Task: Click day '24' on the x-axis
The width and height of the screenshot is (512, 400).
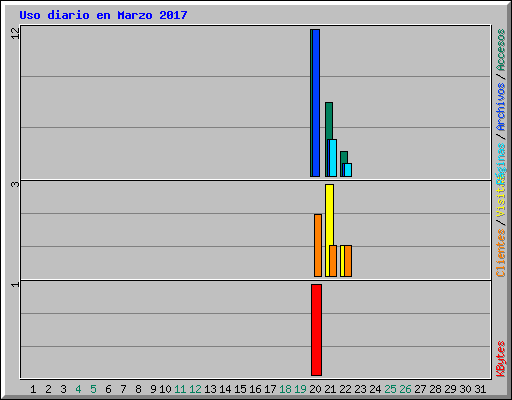Action: [x=375, y=389]
